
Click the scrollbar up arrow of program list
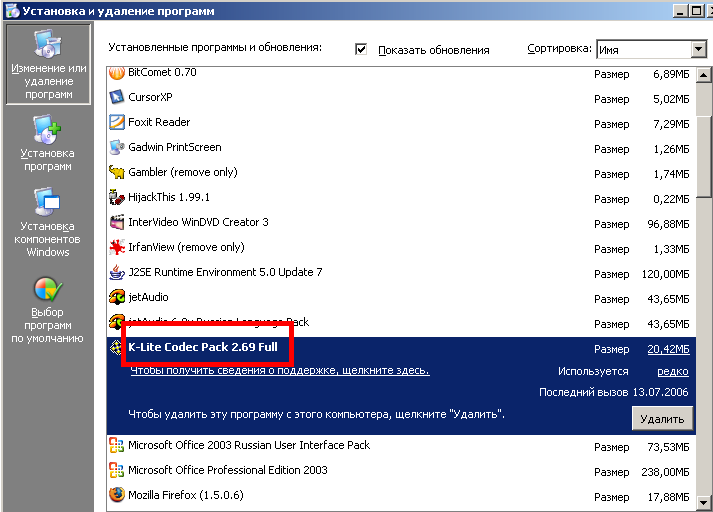(703, 74)
